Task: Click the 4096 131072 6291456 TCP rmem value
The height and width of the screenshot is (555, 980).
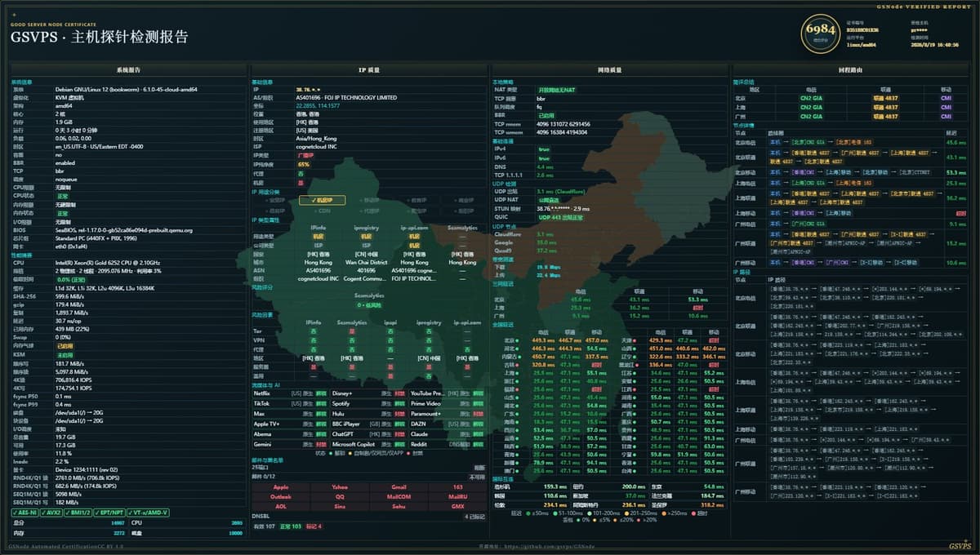Action: pyautogui.click(x=563, y=123)
